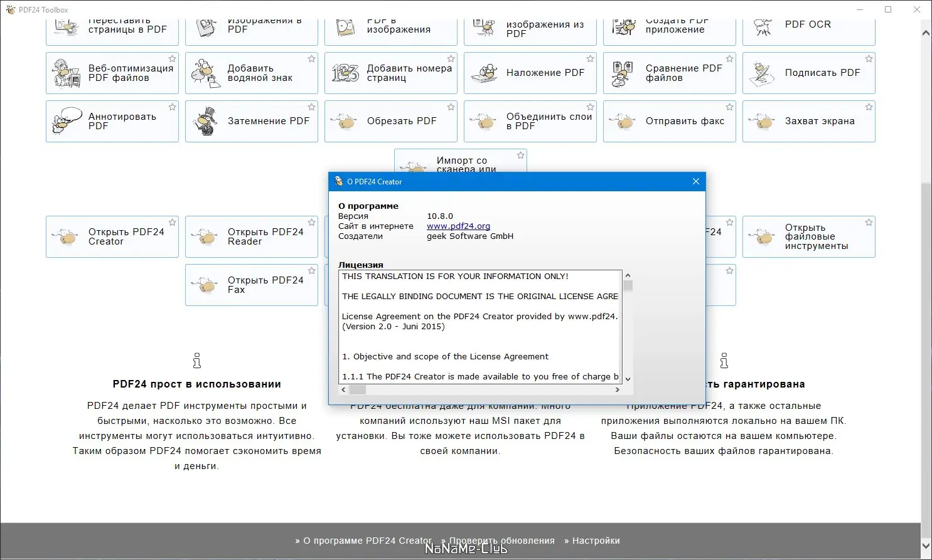Open the изображения из PDF tool
Image resolution: width=932 pixels, height=560 pixels.
(530, 31)
